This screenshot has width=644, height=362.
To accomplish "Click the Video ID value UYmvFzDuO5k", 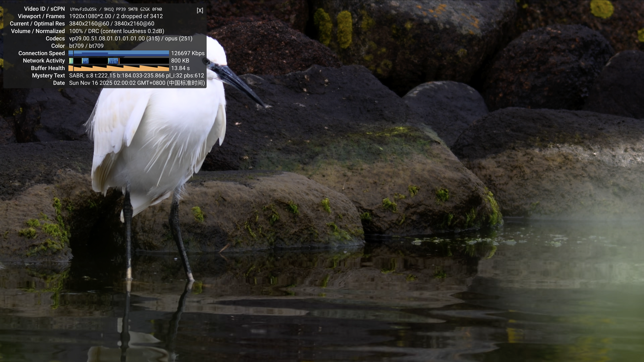I will pos(83,9).
